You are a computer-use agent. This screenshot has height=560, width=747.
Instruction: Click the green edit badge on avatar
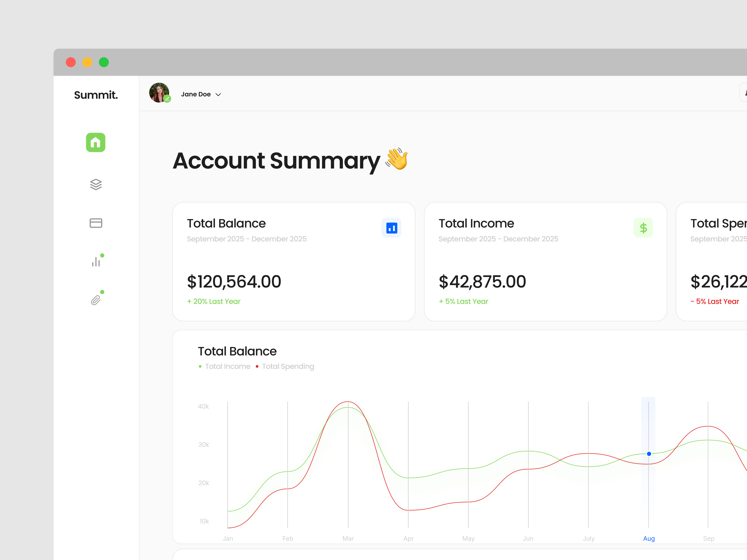click(x=167, y=99)
